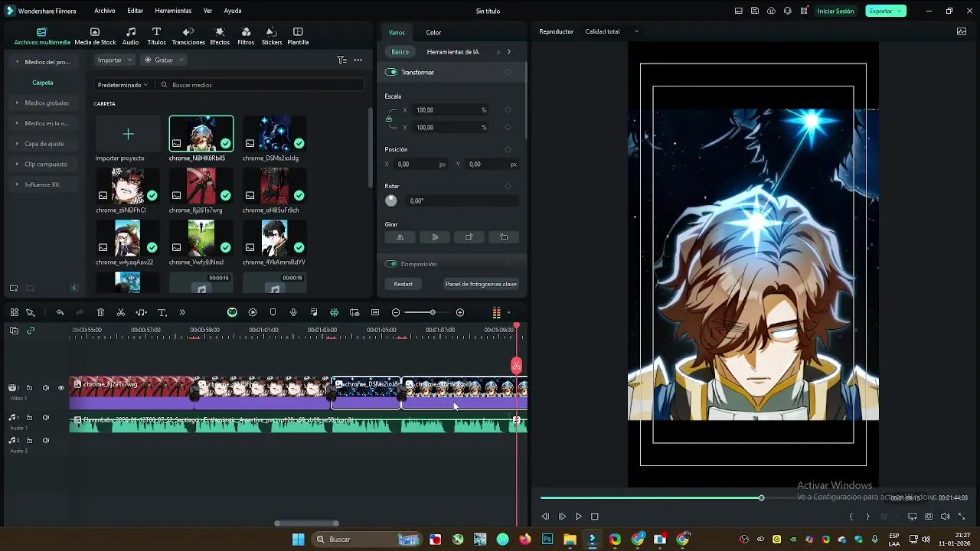This screenshot has height=551, width=980.
Task: Click the Restart button
Action: coord(403,284)
